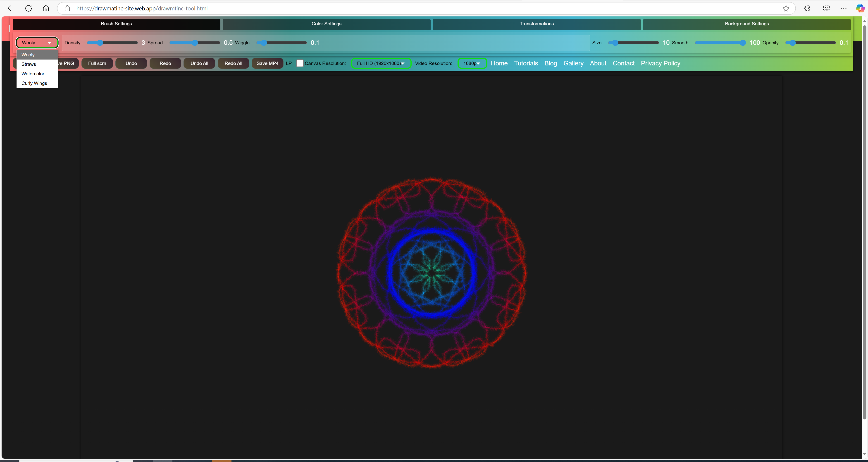Click the page vertical scrollbar
868x462 pixels.
coord(864,223)
